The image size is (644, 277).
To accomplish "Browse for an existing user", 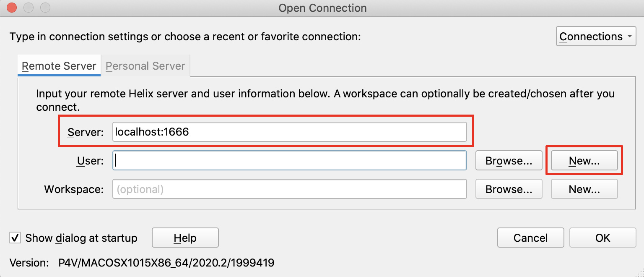I will pos(509,161).
